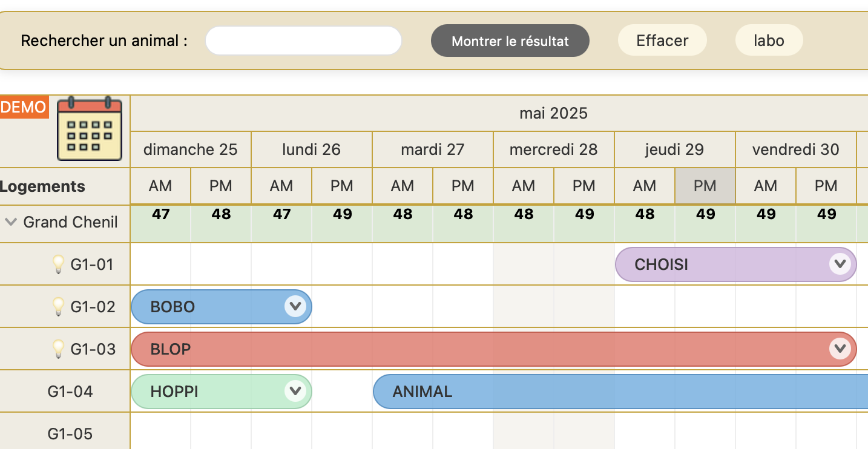This screenshot has height=449, width=868.
Task: Select the ANIMAL booking bar
Action: click(x=620, y=392)
